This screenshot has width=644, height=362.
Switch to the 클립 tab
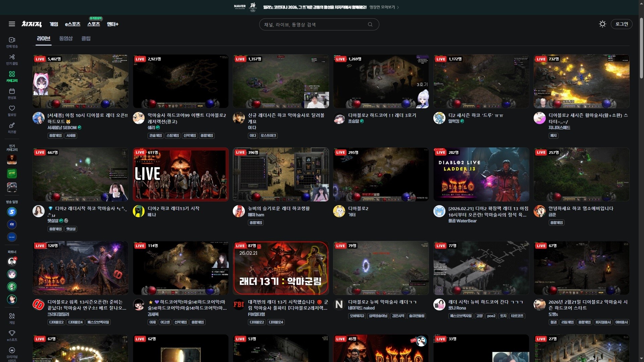click(86, 38)
